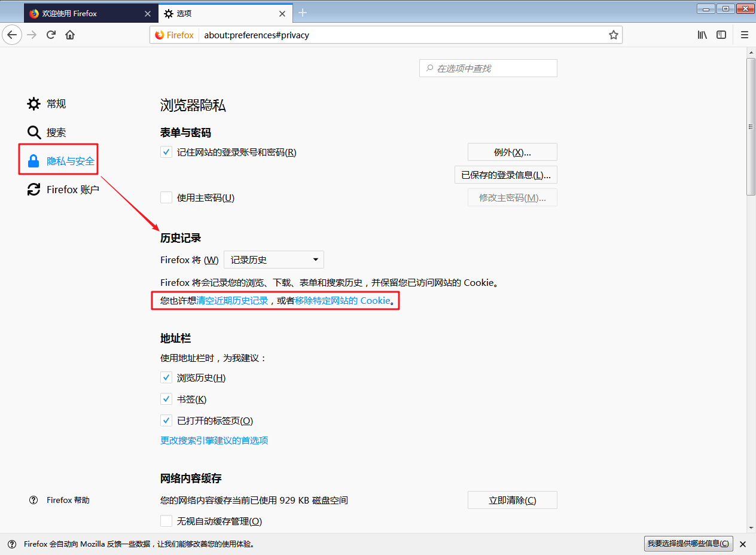Click the sync icon for Firefox 账户
Screen dimensions: 756x555
[x=34, y=190]
